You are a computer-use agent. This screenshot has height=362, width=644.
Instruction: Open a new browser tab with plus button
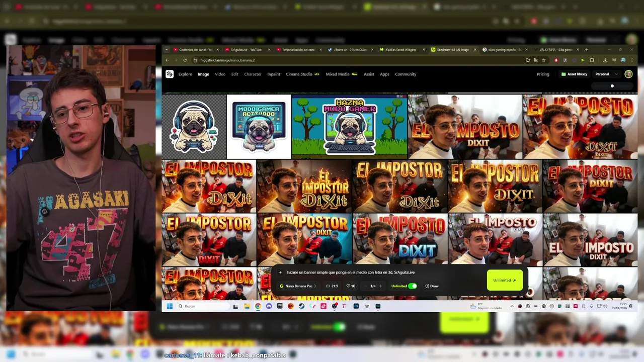[586, 50]
